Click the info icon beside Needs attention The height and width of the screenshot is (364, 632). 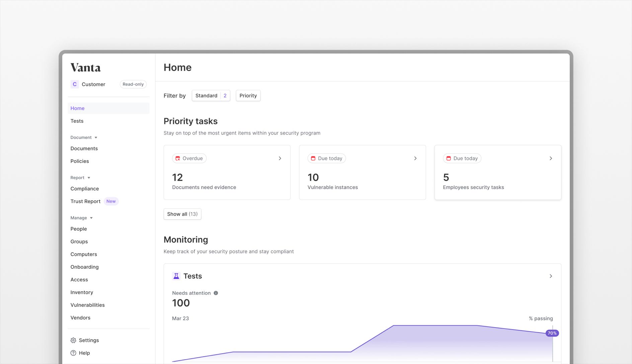pyautogui.click(x=216, y=293)
